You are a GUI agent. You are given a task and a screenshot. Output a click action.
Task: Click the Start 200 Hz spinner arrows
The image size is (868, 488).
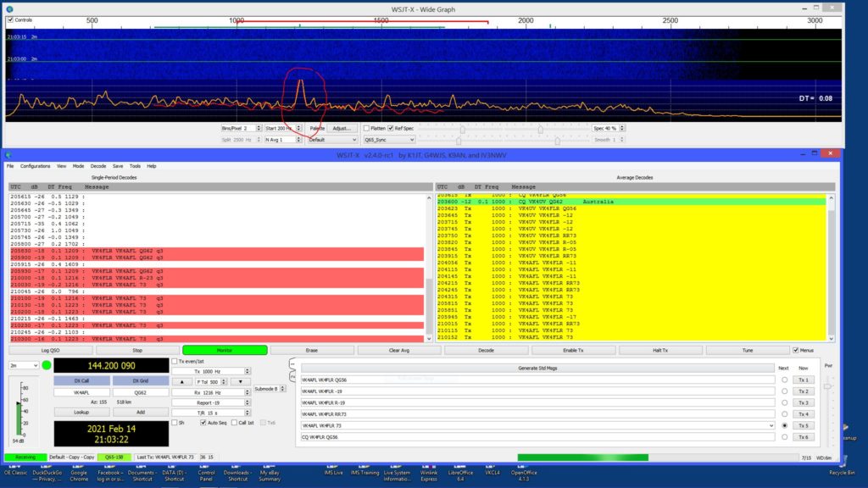tap(299, 129)
